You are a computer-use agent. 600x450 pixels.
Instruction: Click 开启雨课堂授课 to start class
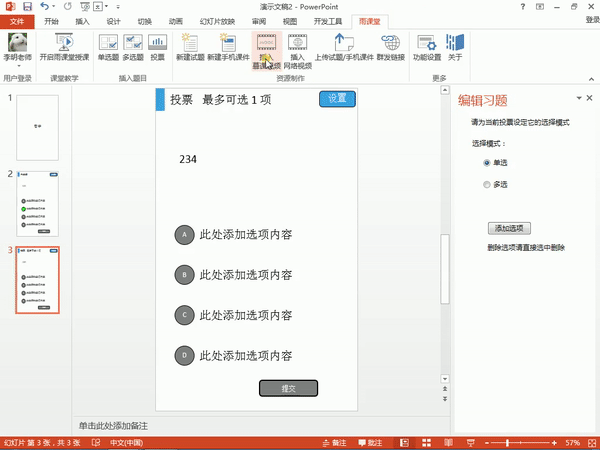click(x=64, y=47)
